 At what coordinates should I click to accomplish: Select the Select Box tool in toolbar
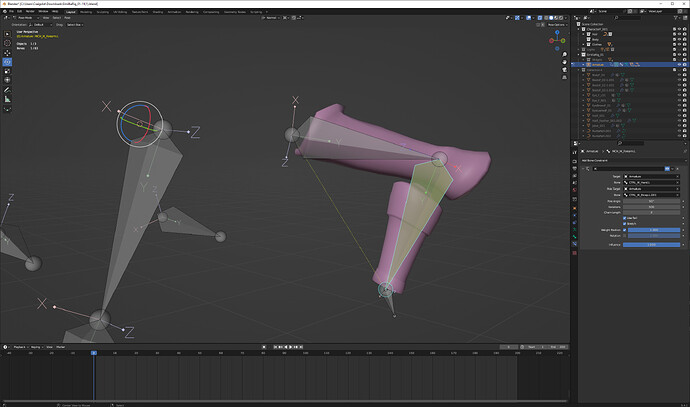[x=7, y=34]
